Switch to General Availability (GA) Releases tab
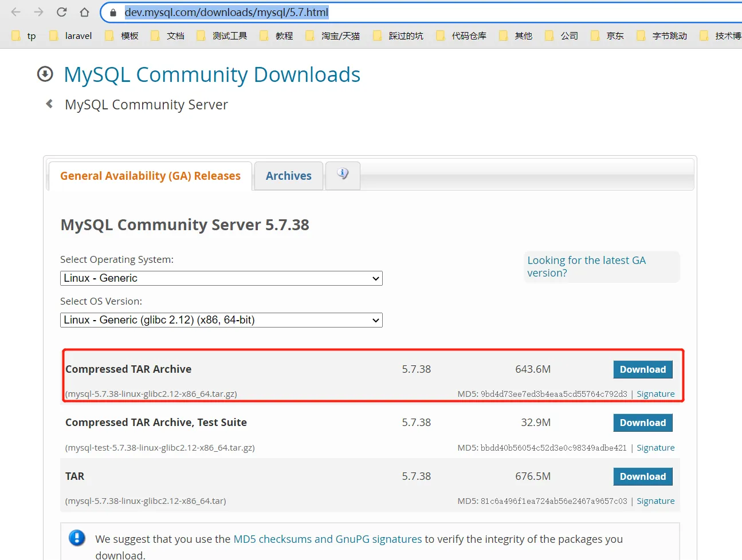 [x=150, y=176]
